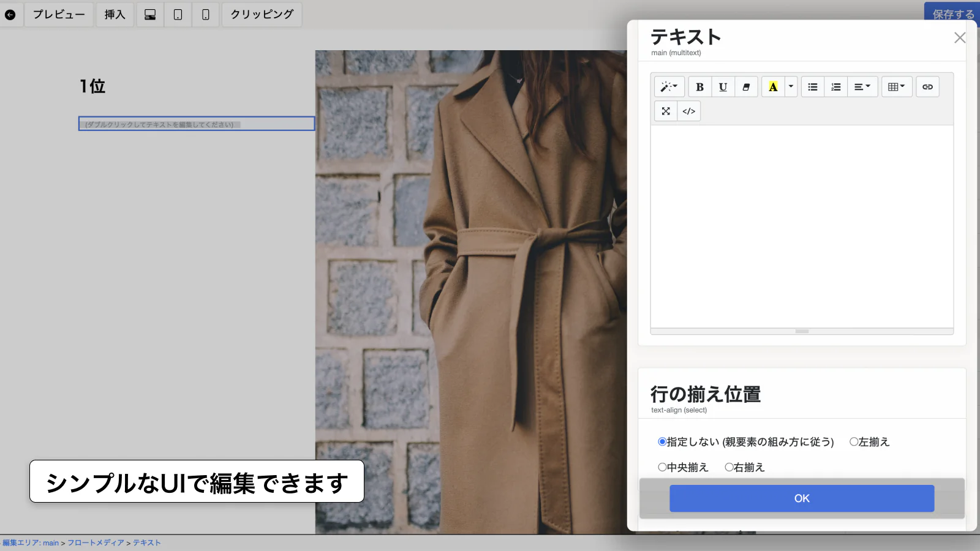The width and height of the screenshot is (980, 551).
Task: Open the 挿入 insert menu
Action: click(115, 15)
